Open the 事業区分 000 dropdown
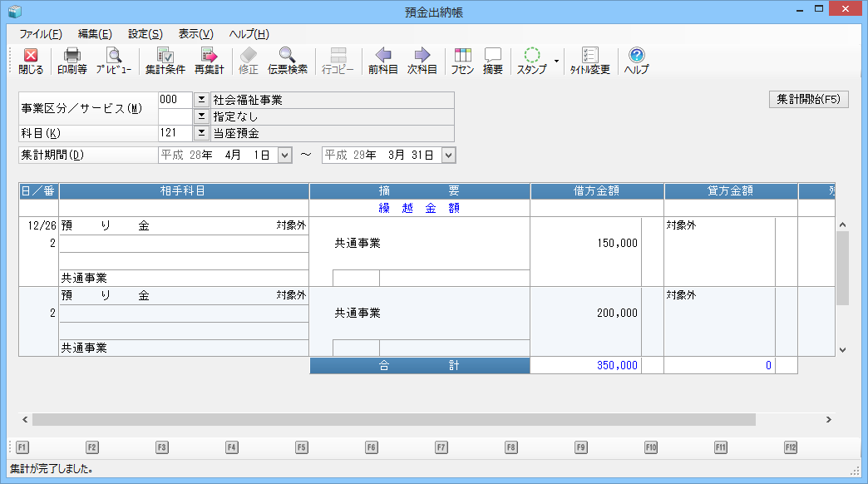The image size is (868, 484). coord(201,100)
